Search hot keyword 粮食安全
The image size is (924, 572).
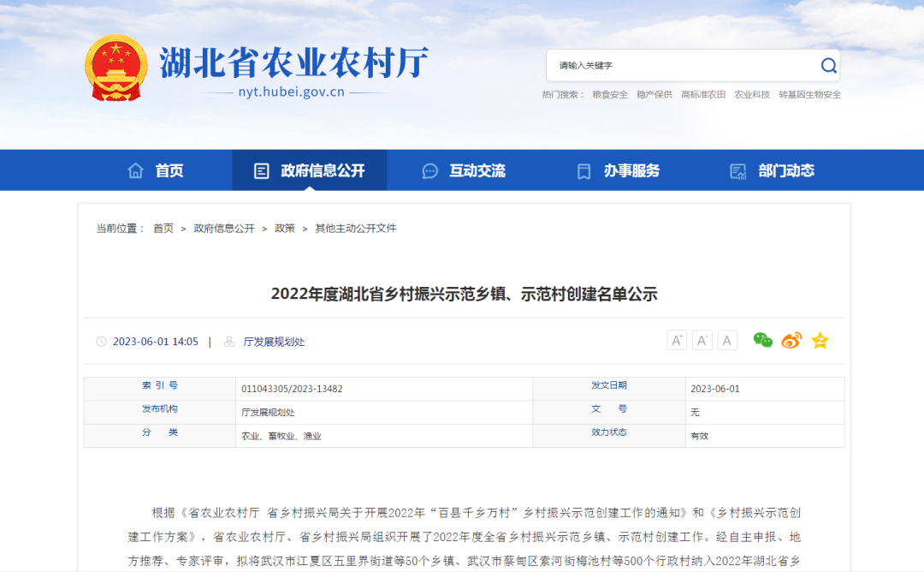point(610,94)
